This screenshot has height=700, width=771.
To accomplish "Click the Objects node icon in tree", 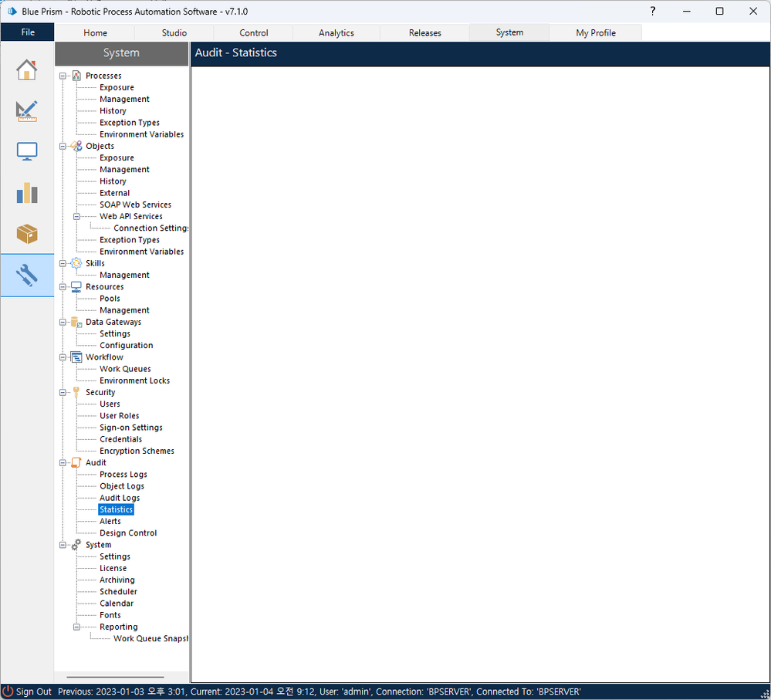I will click(76, 146).
